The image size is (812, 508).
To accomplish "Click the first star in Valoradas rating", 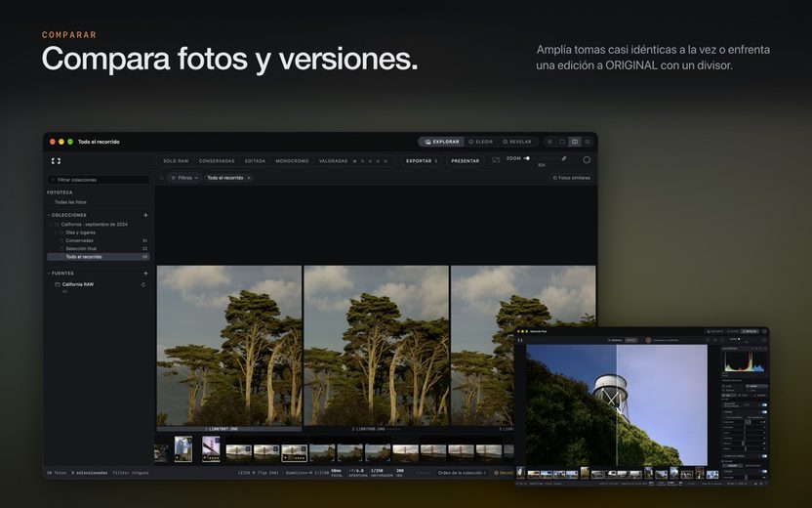I will click(x=354, y=161).
